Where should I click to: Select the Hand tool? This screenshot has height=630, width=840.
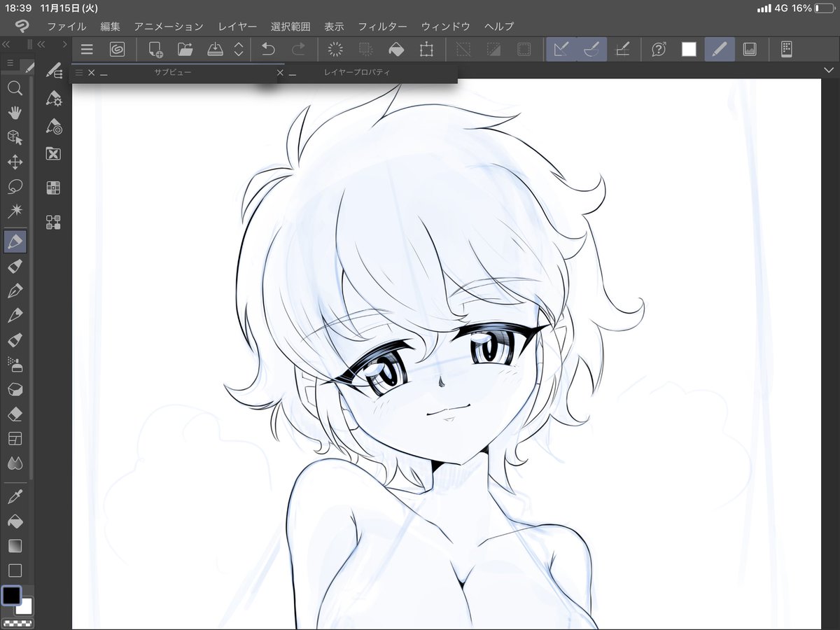(15, 113)
